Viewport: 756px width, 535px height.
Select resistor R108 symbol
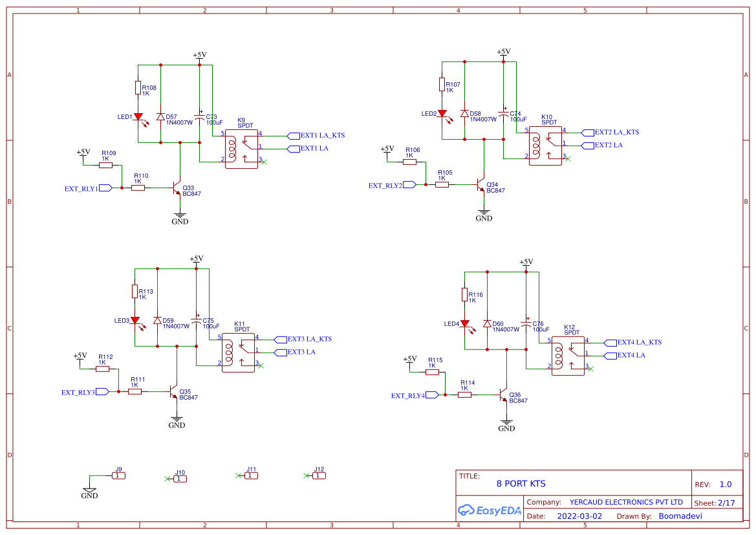138,89
